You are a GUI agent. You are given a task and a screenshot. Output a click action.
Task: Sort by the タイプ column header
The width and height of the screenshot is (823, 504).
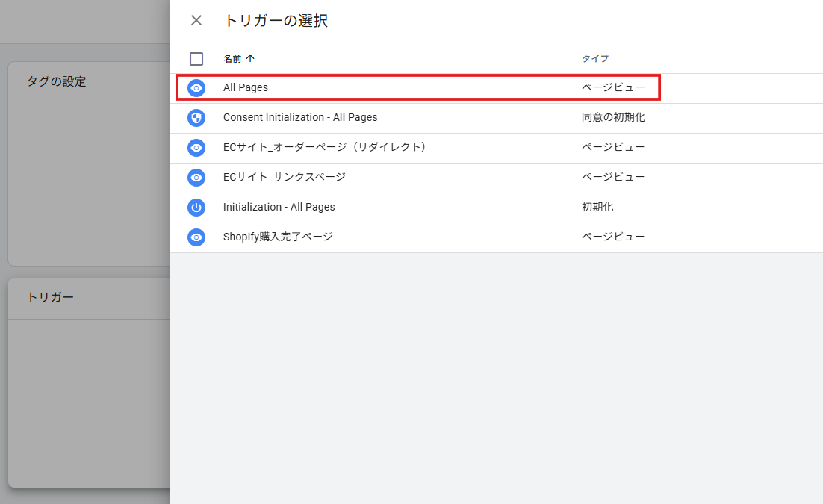(x=595, y=58)
